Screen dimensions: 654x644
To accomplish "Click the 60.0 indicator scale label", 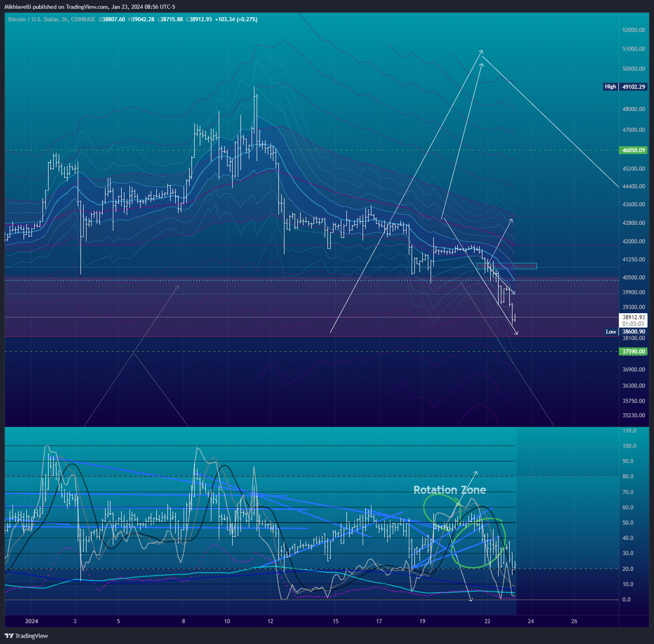I will coord(628,508).
